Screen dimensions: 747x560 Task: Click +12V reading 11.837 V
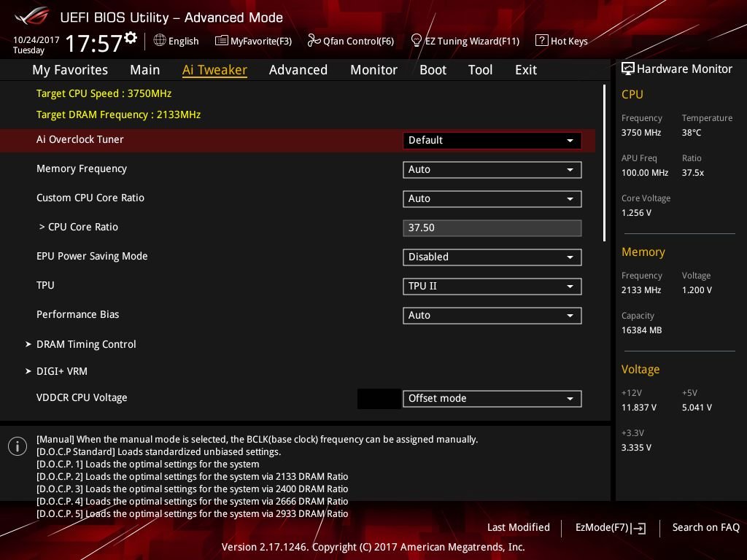click(639, 408)
